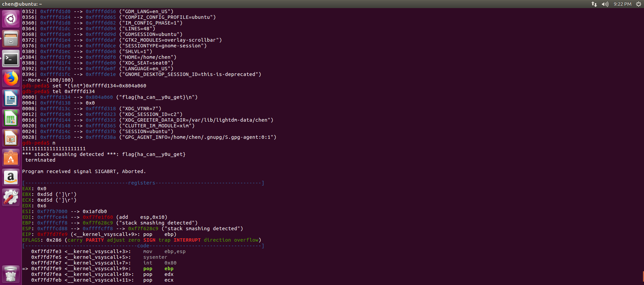Open the Trash
Screen dimensions: 644x285
click(x=11, y=274)
